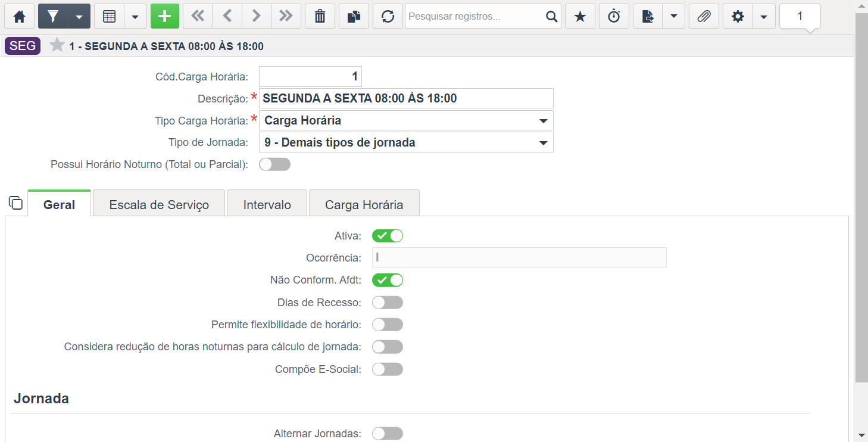The width and height of the screenshot is (868, 442).
Task: Click the Pesquisar registros search field
Action: pos(474,16)
